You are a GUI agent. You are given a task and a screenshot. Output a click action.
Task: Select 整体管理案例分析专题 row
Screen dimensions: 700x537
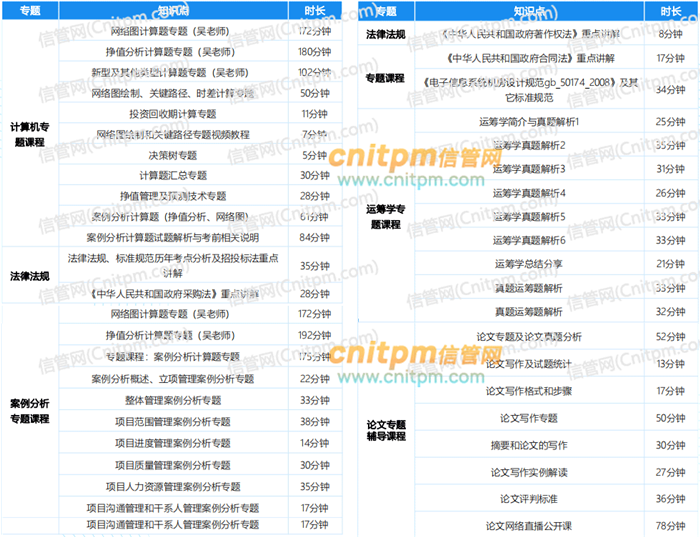(x=172, y=400)
